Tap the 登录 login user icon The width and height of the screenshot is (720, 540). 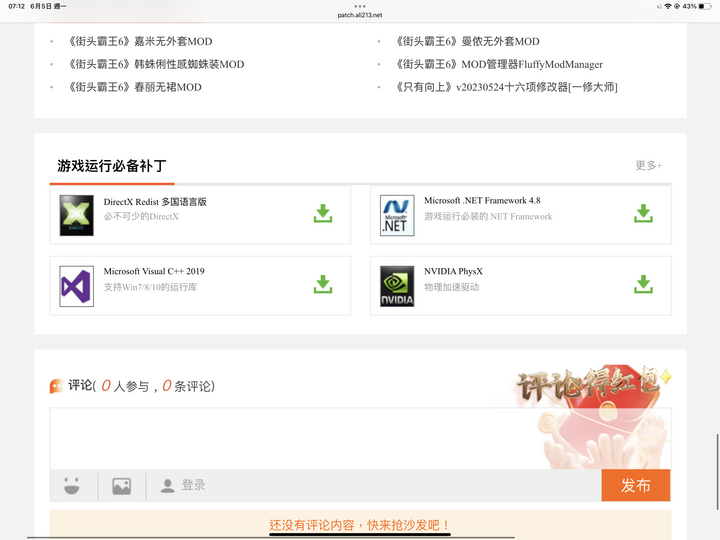168,486
